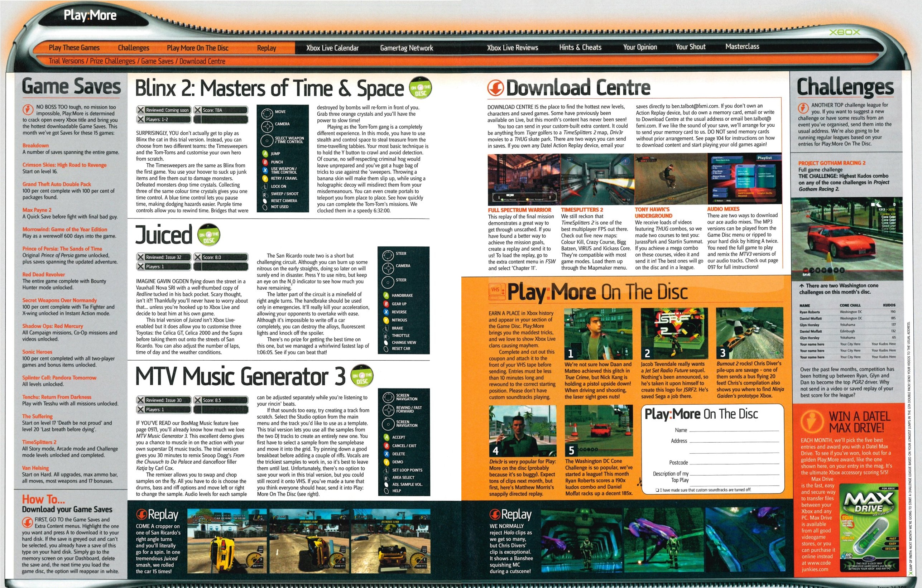This screenshot has height=588, width=922.
Task: Click the red B Gear Up button icon
Action: (386, 304)
